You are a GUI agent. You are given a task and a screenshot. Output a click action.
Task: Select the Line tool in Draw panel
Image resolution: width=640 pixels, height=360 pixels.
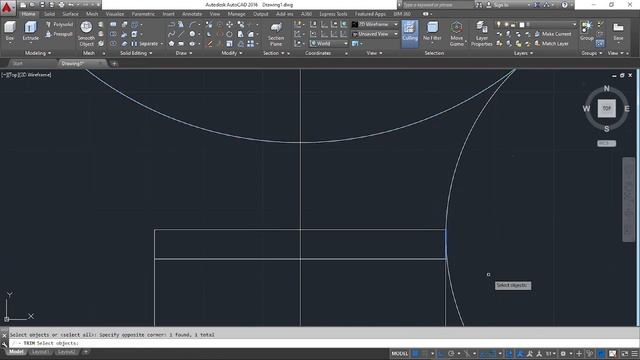pos(181,34)
